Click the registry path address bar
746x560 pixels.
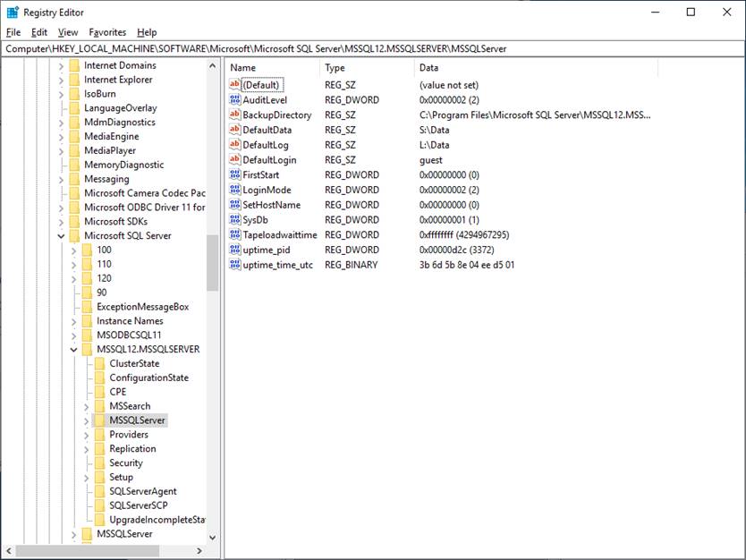373,48
